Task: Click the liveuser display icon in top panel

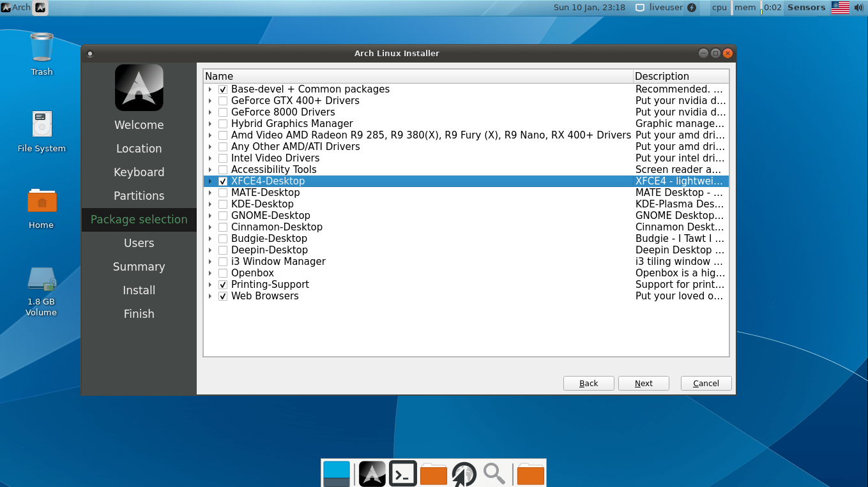Action: point(640,8)
